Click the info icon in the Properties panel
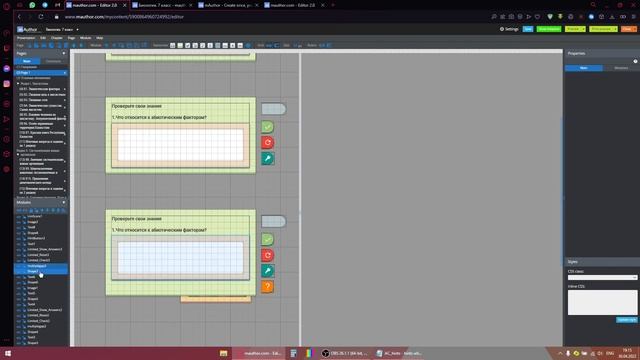The height and width of the screenshot is (360, 640). (x=635, y=61)
